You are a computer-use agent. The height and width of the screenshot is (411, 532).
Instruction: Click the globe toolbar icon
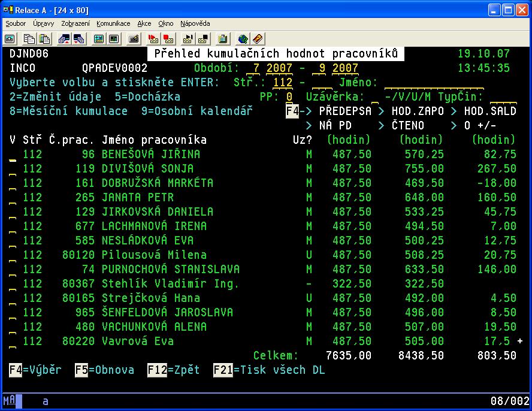[243, 39]
